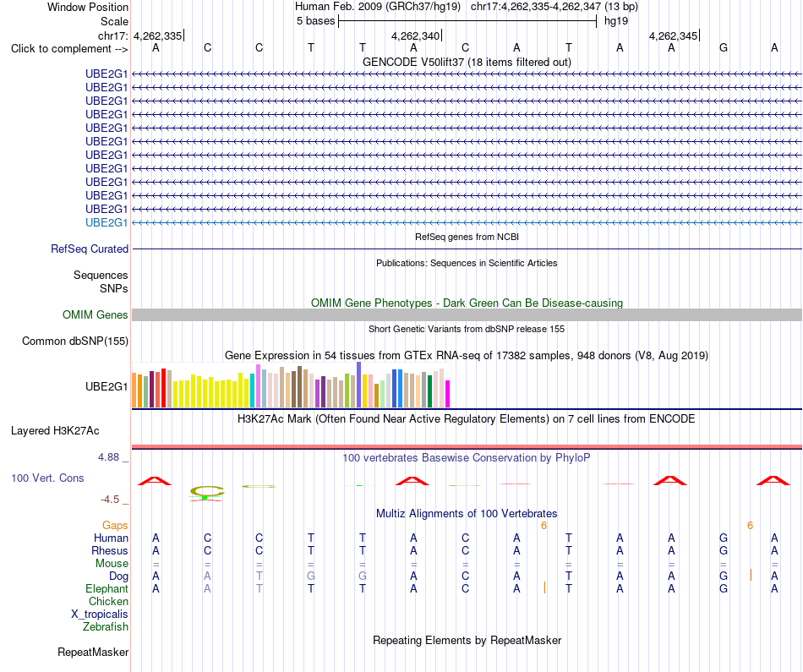Click the 4,262,340 position marker
This screenshot has width=803, height=672.
[x=415, y=36]
